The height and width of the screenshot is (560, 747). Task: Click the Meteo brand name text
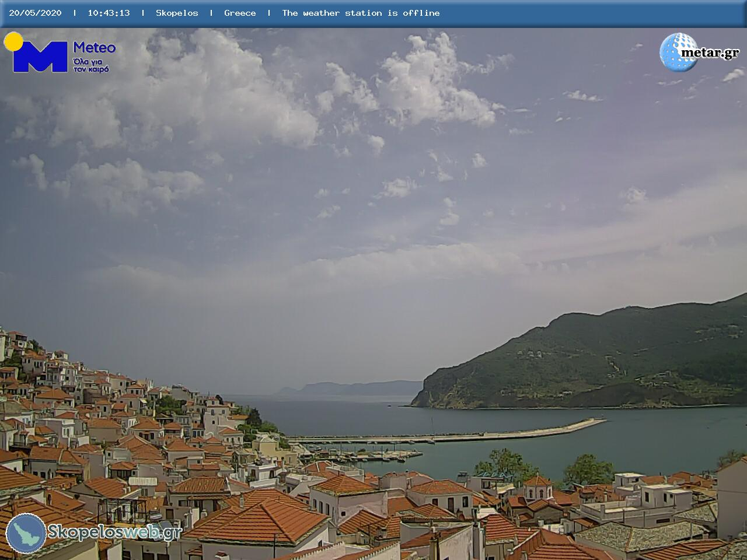point(94,48)
